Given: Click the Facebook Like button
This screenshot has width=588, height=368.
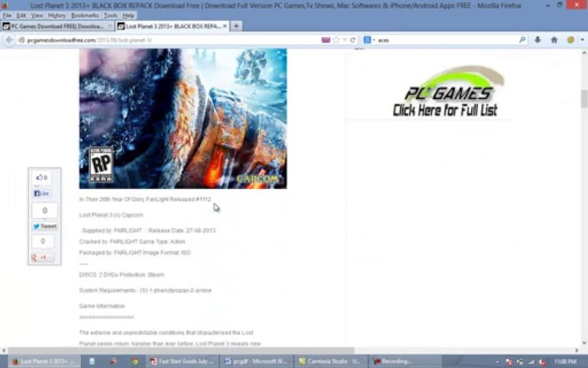Looking at the screenshot, I should tap(42, 193).
